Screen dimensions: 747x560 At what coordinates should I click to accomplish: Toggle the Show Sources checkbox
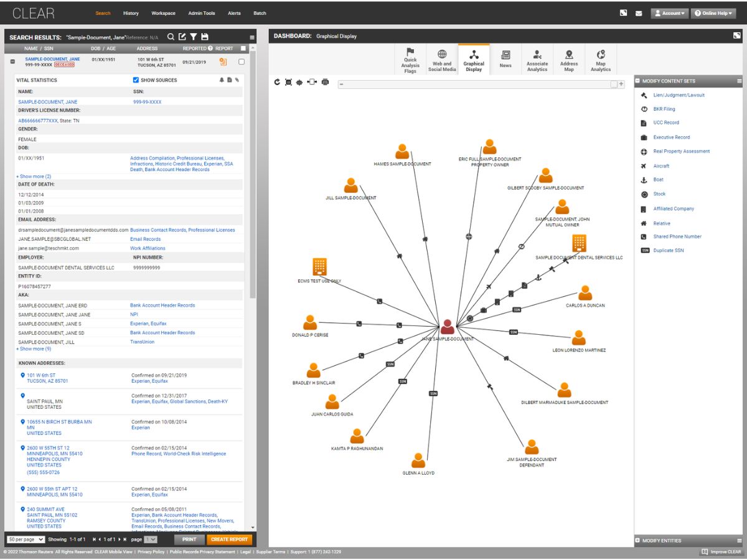136,80
